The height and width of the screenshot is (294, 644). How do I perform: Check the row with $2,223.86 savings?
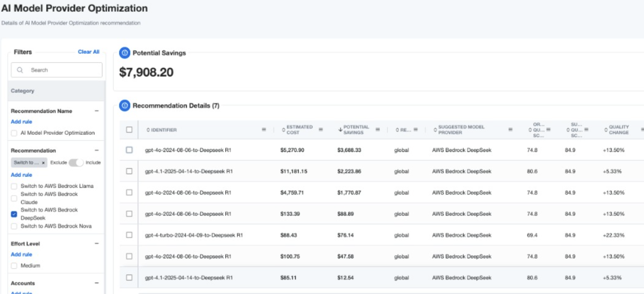129,171
